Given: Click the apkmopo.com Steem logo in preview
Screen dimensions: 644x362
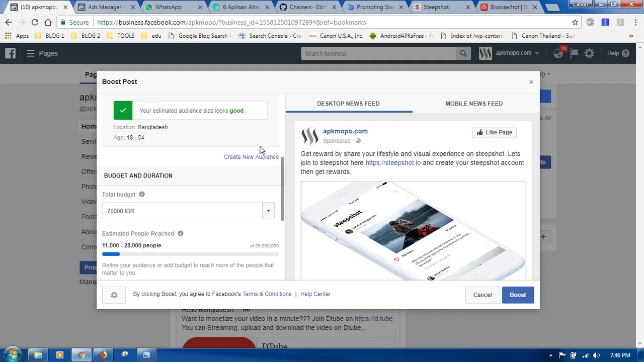Looking at the screenshot, I should coord(309,136).
